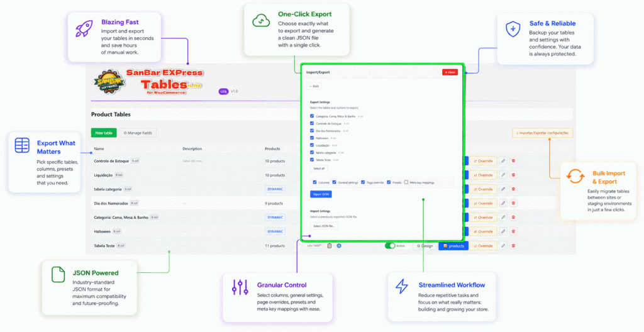This screenshot has height=332, width=644.
Task: Toggle the General settings checkbox
Action: 335,182
